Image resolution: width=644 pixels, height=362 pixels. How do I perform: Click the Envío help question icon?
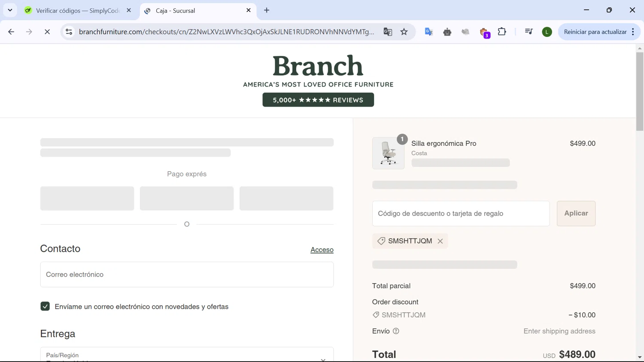(x=396, y=331)
